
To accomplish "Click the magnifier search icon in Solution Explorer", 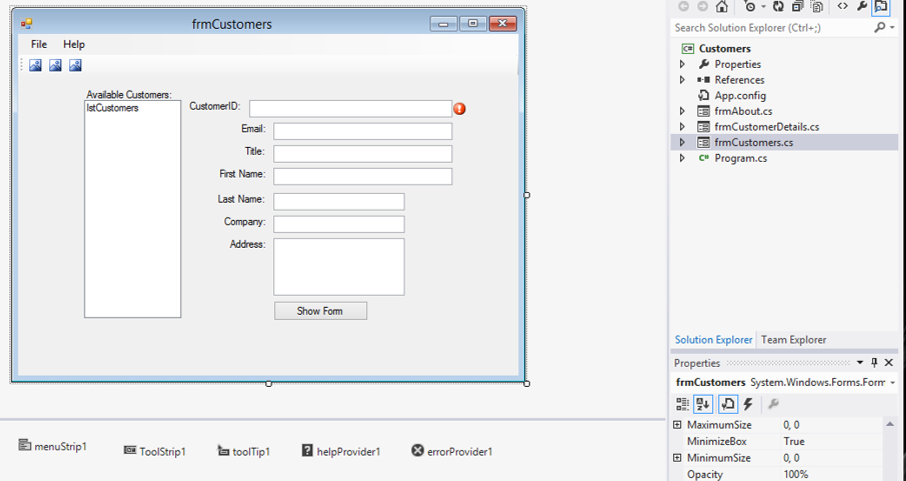I will coord(879,27).
